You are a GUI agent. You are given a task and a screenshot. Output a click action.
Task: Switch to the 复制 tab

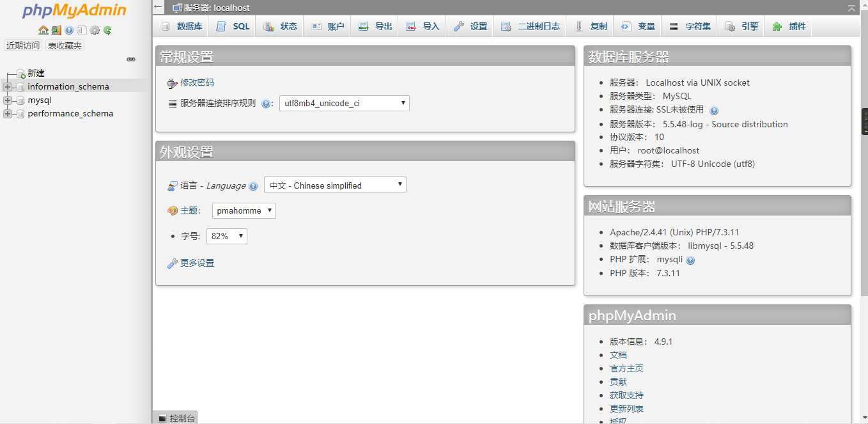591,26
